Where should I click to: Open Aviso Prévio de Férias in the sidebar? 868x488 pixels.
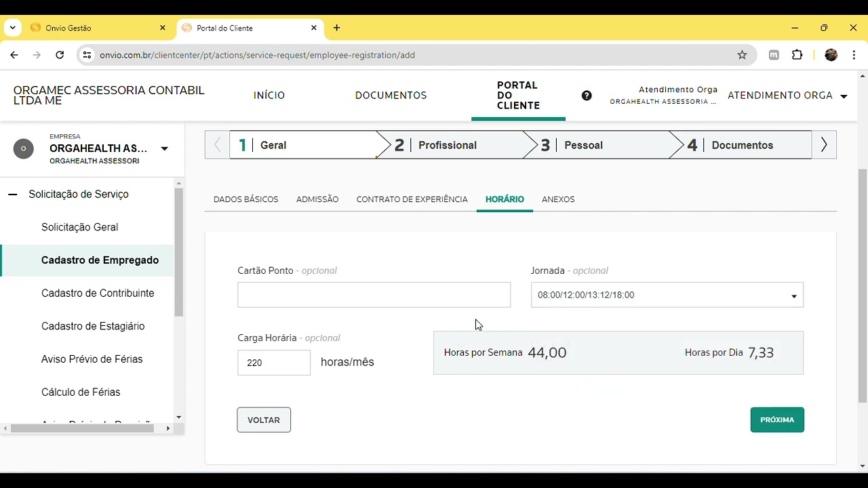point(92,359)
